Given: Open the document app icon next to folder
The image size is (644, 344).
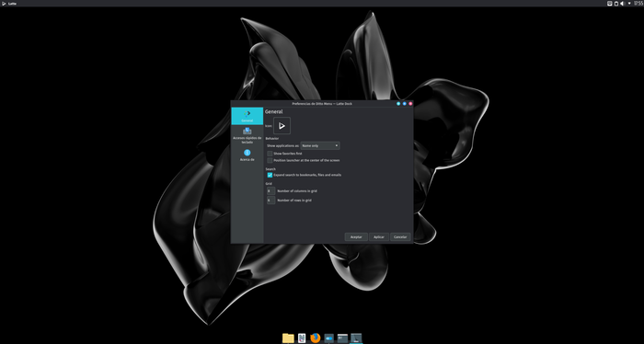Looking at the screenshot, I should point(302,338).
